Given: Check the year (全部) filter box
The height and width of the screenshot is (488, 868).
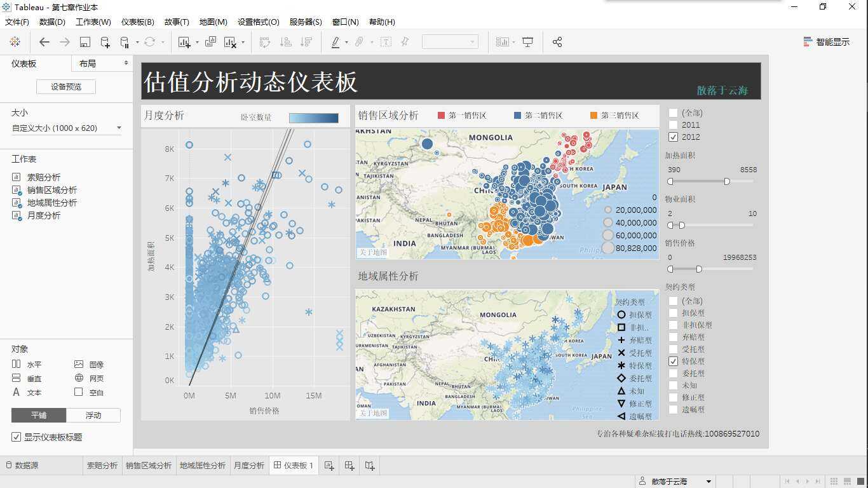Looking at the screenshot, I should (673, 113).
